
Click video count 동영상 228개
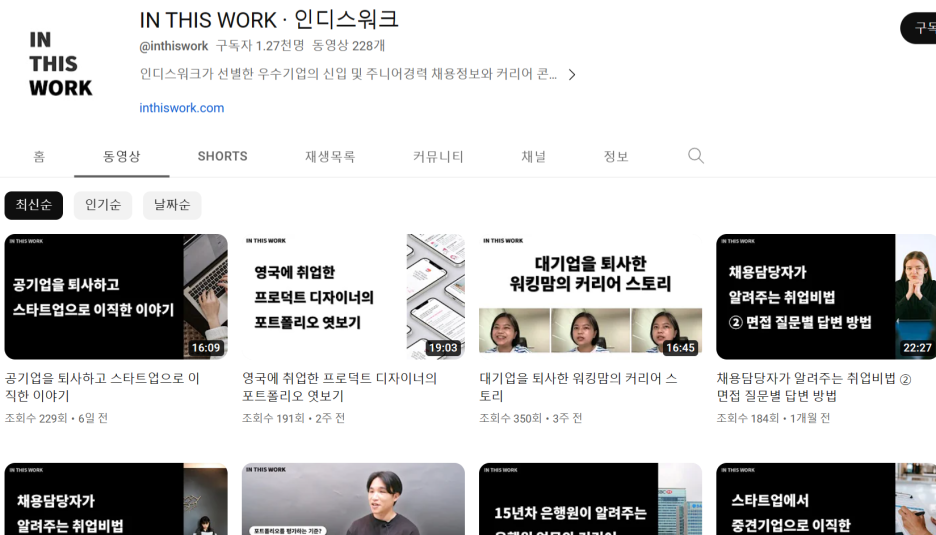(x=349, y=46)
